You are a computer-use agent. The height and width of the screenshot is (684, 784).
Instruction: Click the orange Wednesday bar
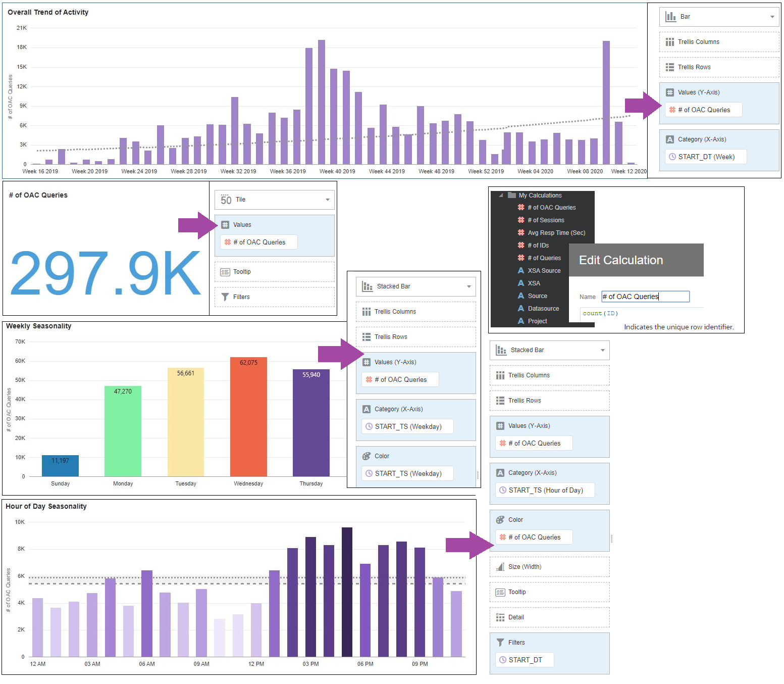tap(248, 419)
